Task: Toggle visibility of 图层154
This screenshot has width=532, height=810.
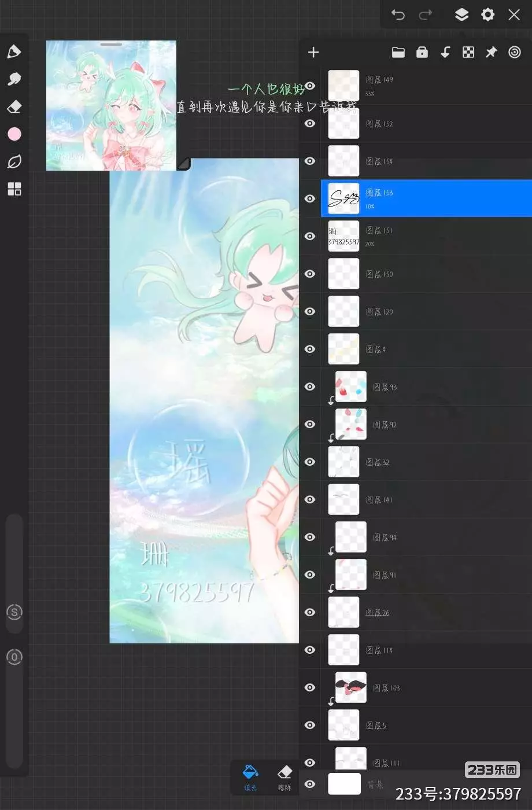Action: point(310,161)
